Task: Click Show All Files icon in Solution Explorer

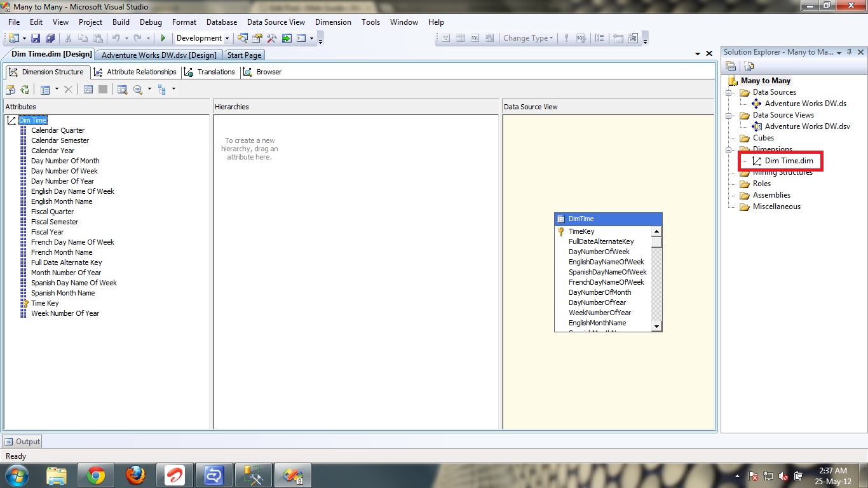Action: tap(749, 66)
